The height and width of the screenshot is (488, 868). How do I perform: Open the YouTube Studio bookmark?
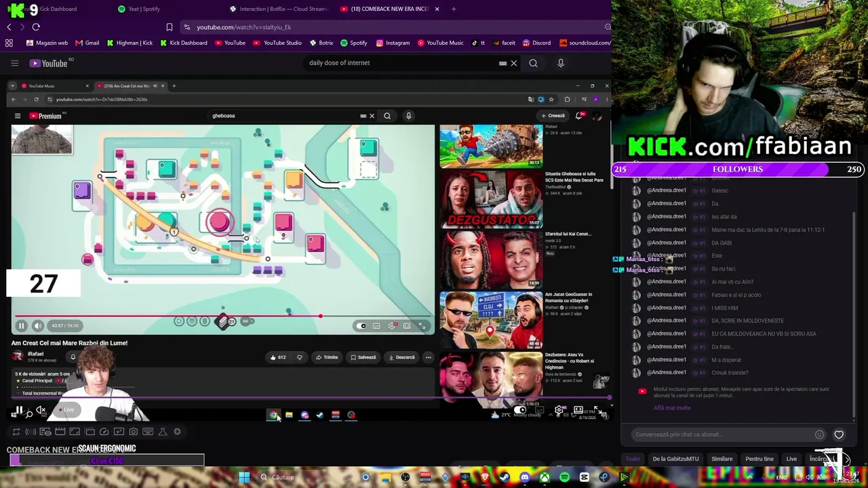(x=277, y=43)
